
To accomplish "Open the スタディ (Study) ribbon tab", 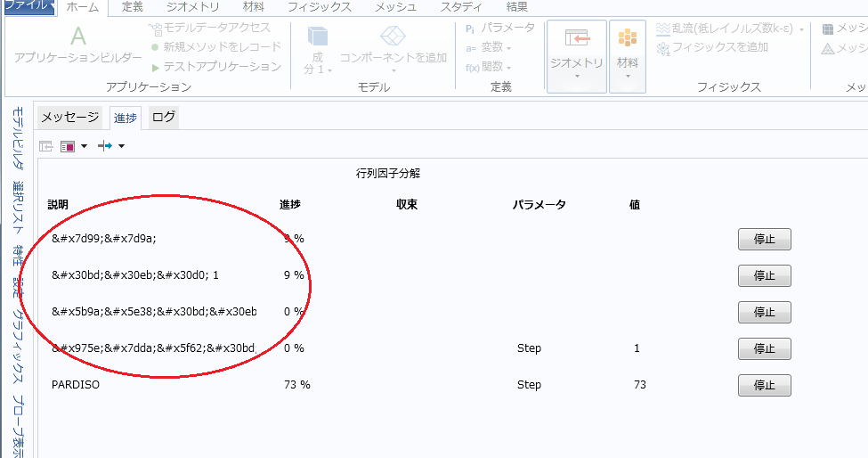I will pos(461,7).
